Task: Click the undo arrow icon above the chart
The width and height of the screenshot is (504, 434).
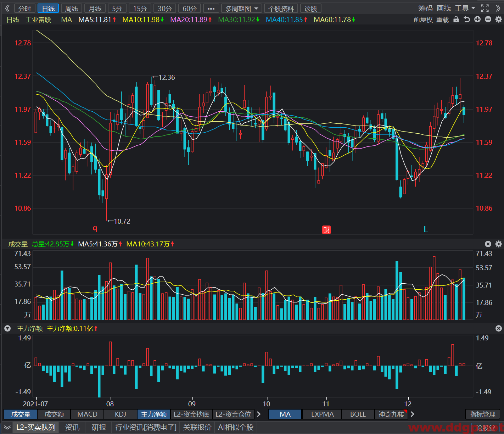Action: [467, 20]
